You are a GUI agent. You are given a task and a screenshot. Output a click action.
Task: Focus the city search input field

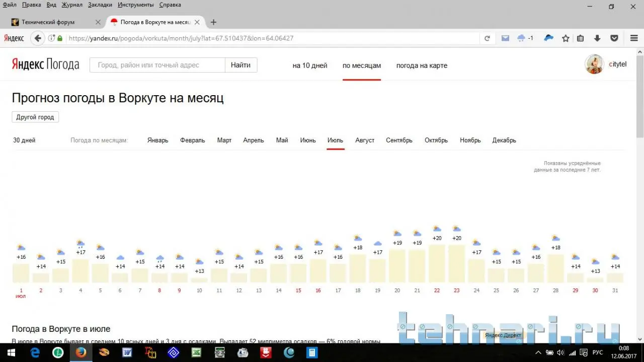157,65
